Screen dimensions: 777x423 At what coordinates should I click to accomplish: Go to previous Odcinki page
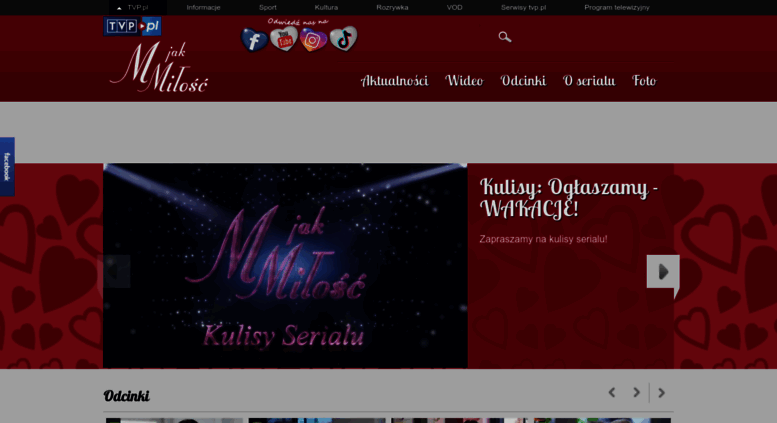point(612,393)
